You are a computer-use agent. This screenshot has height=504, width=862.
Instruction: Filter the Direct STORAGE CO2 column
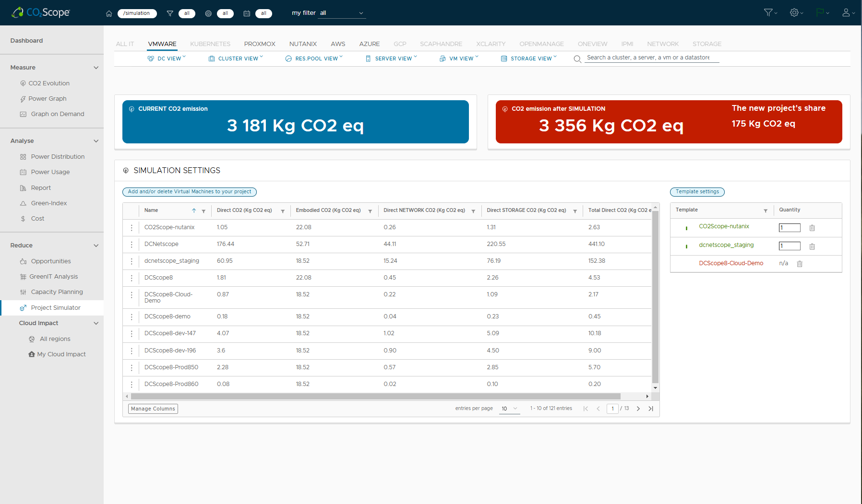coord(575,211)
